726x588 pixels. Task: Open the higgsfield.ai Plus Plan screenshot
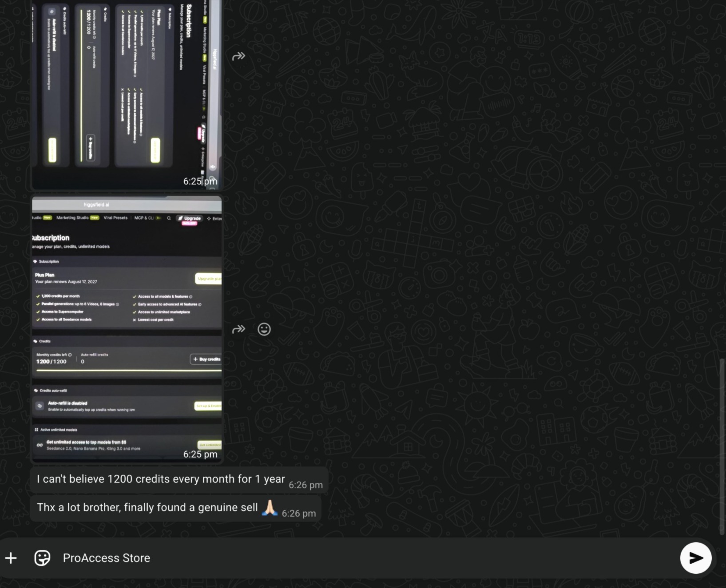pyautogui.click(x=127, y=329)
